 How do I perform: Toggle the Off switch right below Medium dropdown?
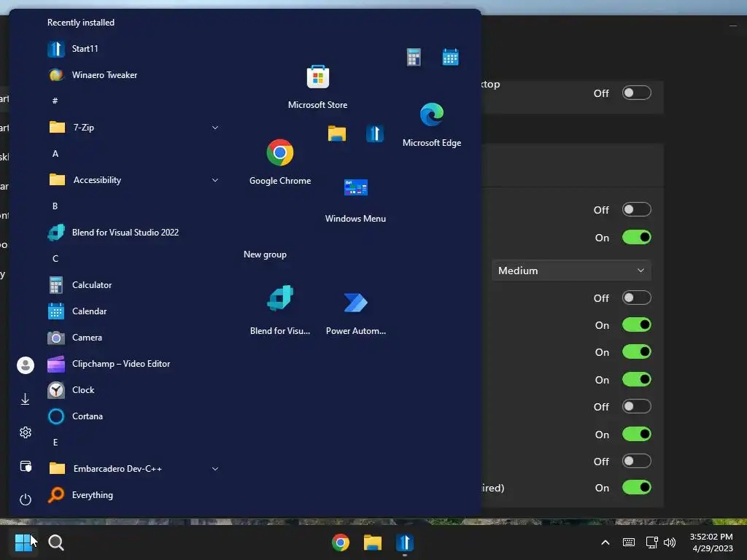636,298
